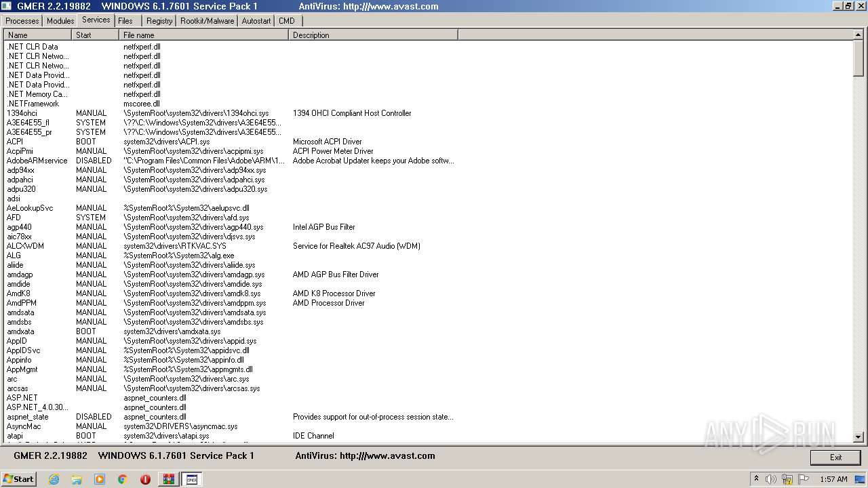868x488 pixels.
Task: Open the volume speaker tray icon
Action: 771,479
